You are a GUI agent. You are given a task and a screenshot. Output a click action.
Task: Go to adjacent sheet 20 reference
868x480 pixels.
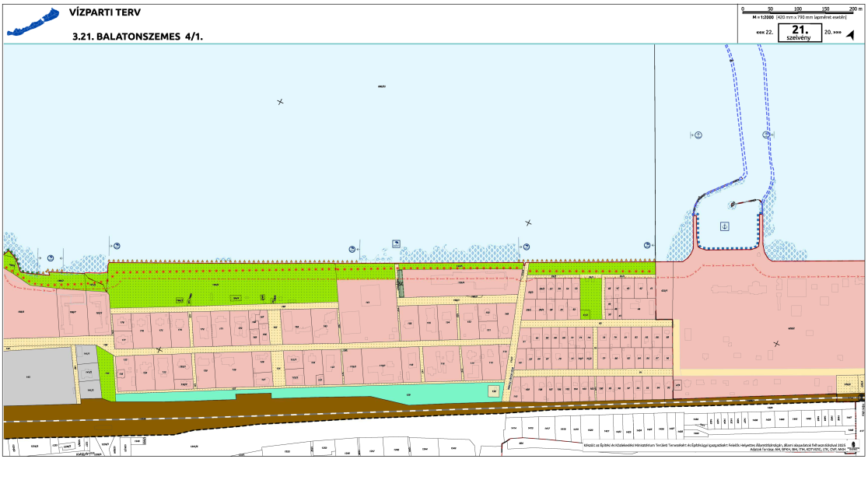coord(832,33)
